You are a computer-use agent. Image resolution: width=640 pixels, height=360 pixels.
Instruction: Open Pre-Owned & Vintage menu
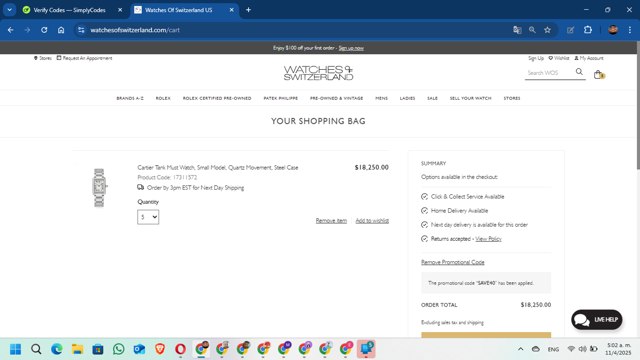pos(336,98)
